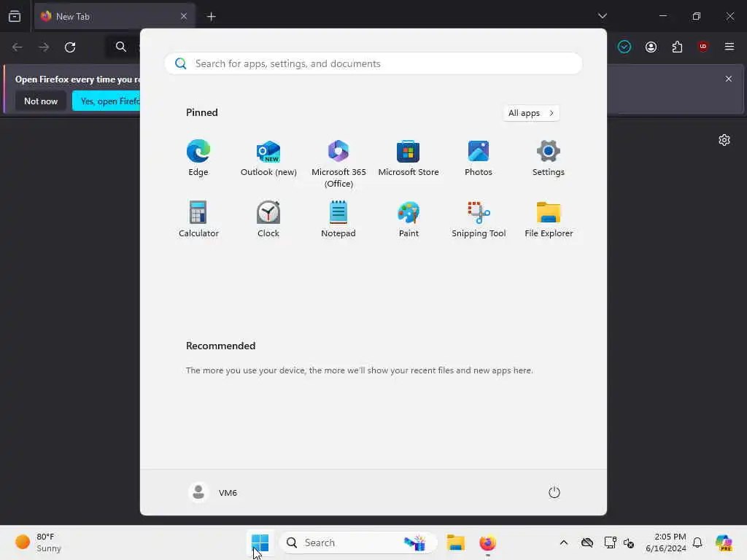Viewport: 747px width, 560px height.
Task: Dismiss the Firefox notification bar
Action: click(x=729, y=79)
